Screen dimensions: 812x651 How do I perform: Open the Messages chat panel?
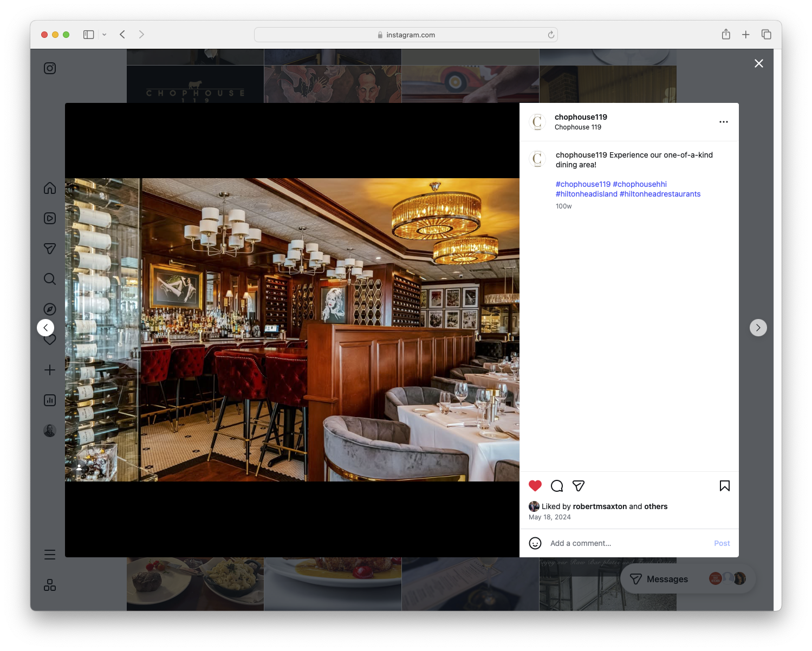(666, 578)
